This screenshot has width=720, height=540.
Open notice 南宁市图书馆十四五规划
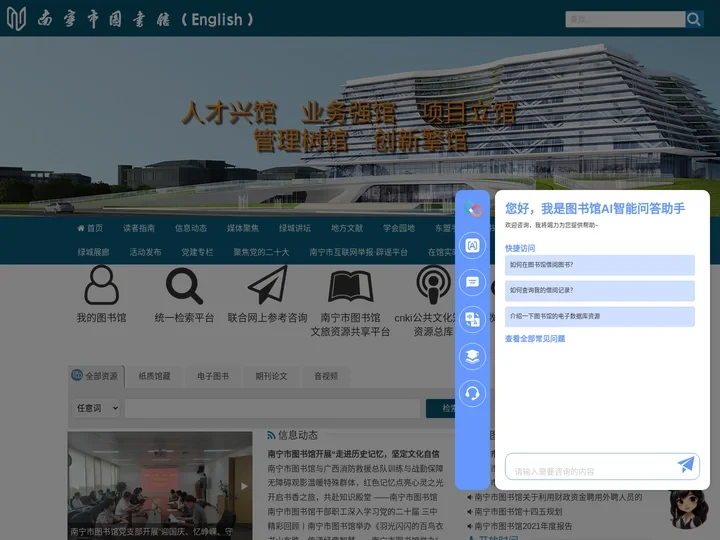click(x=518, y=511)
